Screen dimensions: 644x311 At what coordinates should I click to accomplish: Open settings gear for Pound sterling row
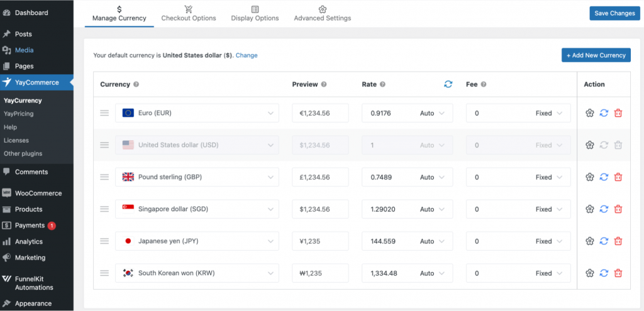tap(590, 177)
